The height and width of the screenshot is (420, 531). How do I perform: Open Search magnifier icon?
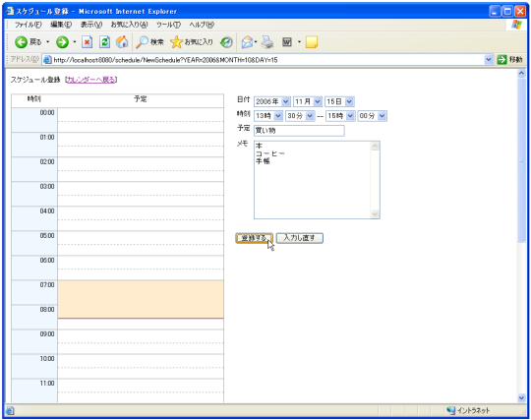(x=142, y=42)
